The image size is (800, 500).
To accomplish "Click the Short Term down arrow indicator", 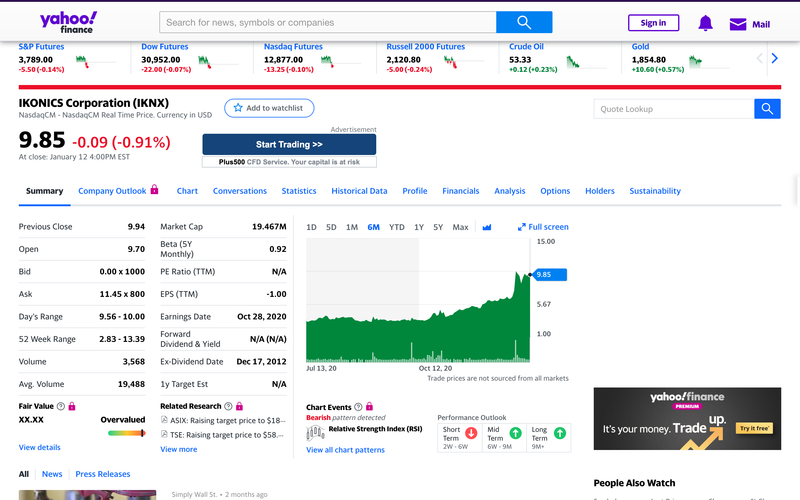I will click(471, 433).
